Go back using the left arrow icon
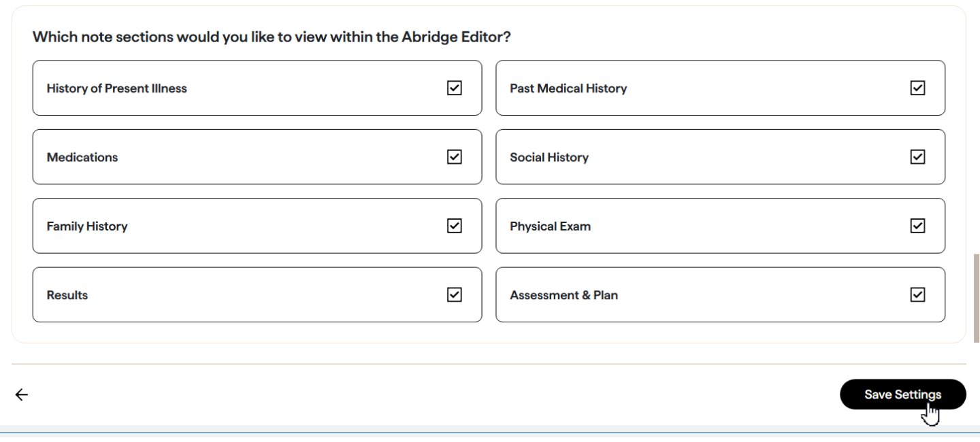The height and width of the screenshot is (442, 980). (22, 394)
